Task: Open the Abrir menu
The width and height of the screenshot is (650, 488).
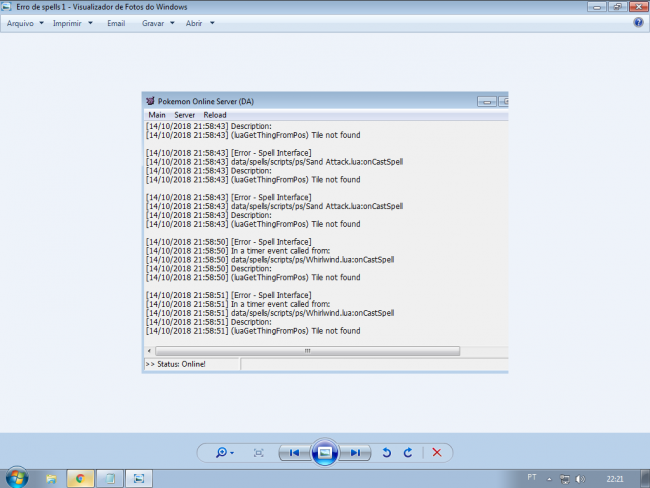Action: point(194,23)
